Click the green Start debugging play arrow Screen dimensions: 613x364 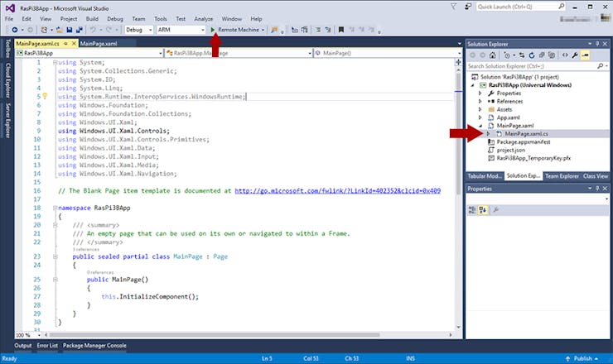213,30
